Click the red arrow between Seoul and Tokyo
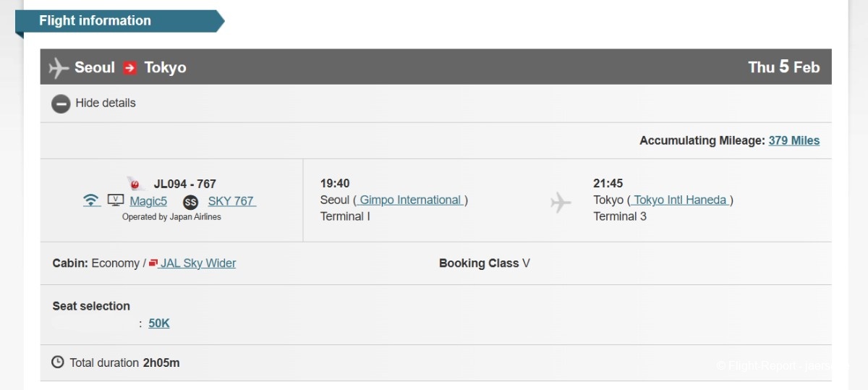868x390 pixels. click(129, 67)
